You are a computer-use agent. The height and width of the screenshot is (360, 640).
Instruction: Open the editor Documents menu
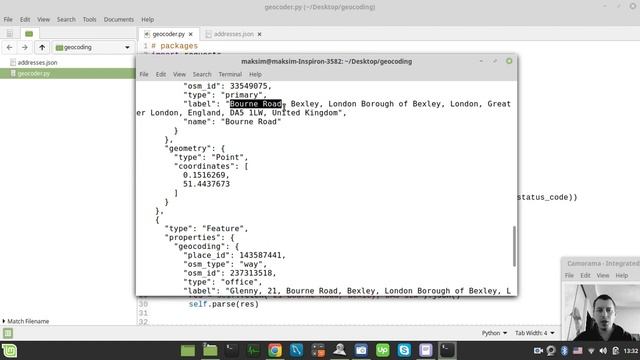tap(118, 20)
